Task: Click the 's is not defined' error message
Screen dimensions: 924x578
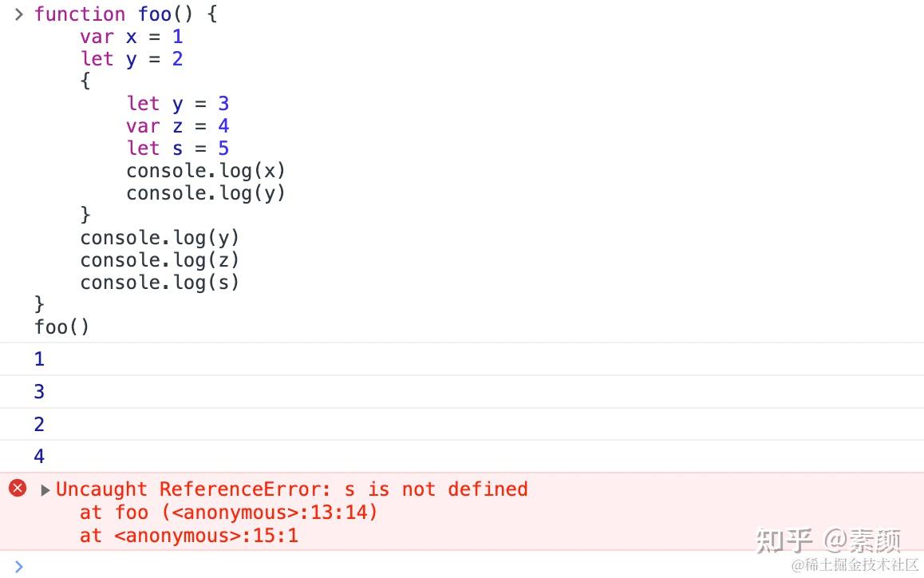Action: click(x=436, y=489)
